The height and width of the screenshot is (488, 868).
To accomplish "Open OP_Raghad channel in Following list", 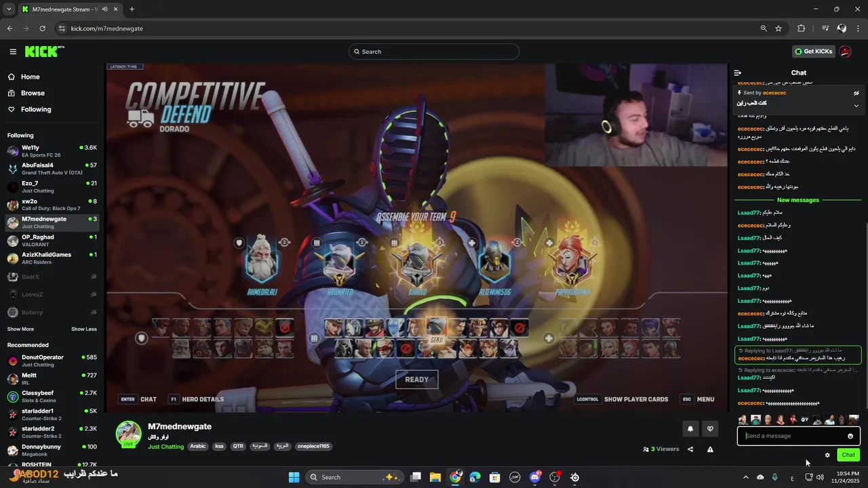I will click(x=52, y=240).
